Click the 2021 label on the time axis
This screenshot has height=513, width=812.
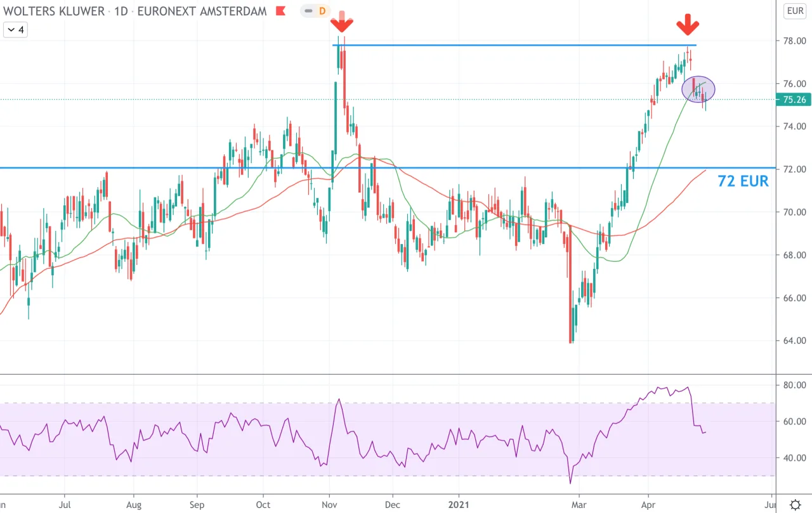pyautogui.click(x=457, y=505)
